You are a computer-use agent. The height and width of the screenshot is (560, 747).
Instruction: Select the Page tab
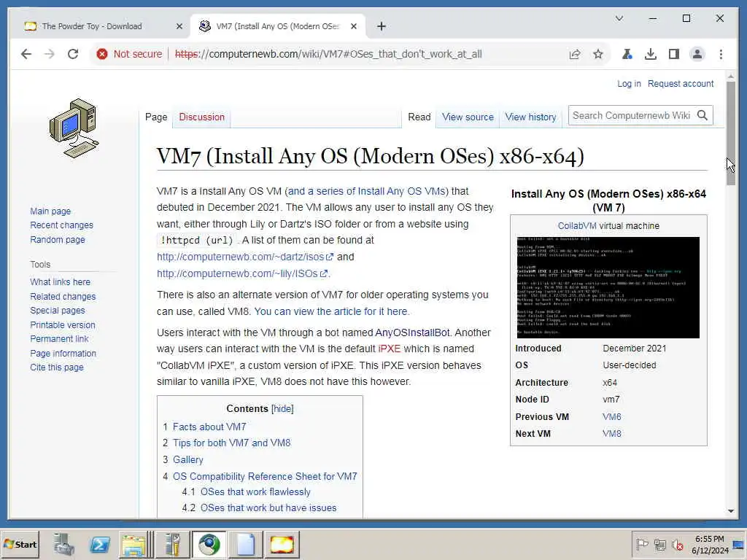[x=156, y=117]
